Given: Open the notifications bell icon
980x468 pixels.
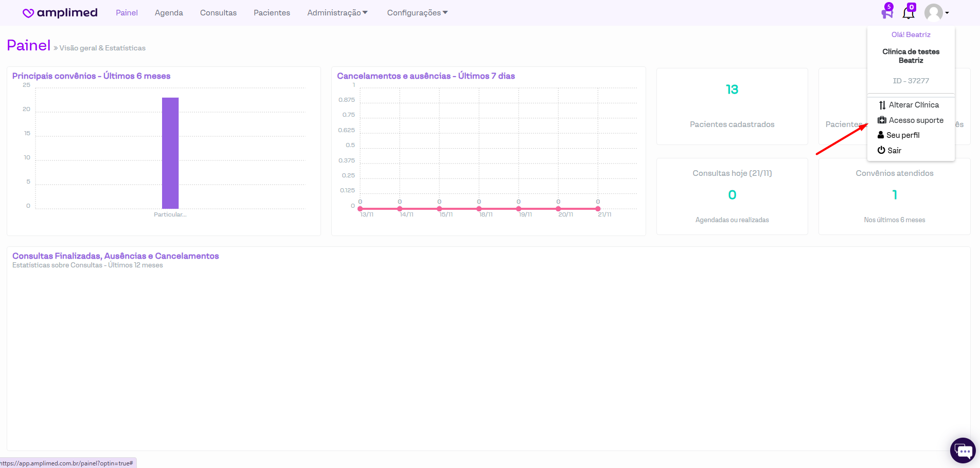Looking at the screenshot, I should pos(908,13).
